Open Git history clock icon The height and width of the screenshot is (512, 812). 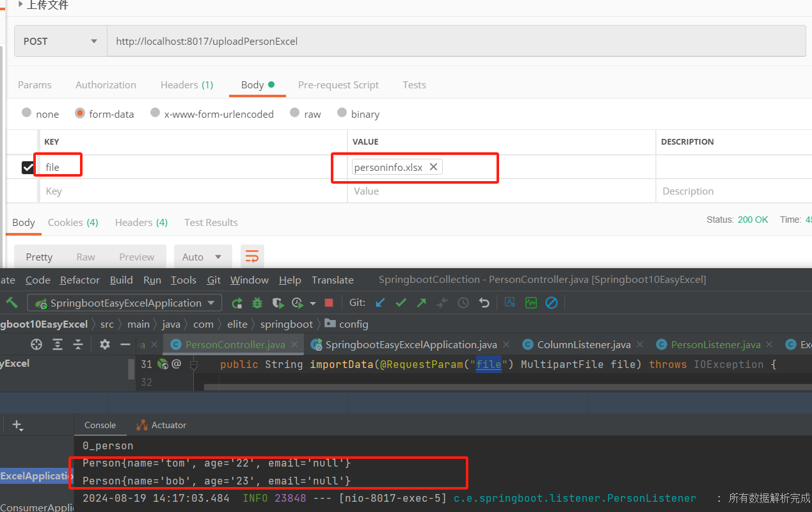463,303
